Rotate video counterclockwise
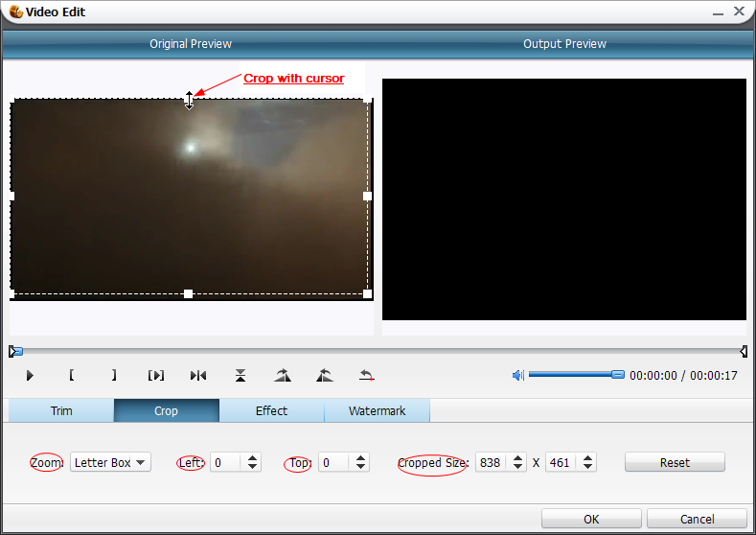The height and width of the screenshot is (535, 756). tap(325, 375)
